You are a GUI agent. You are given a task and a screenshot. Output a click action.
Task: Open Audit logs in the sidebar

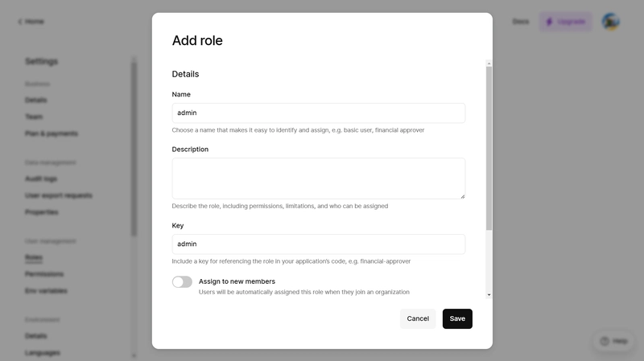coord(41,178)
